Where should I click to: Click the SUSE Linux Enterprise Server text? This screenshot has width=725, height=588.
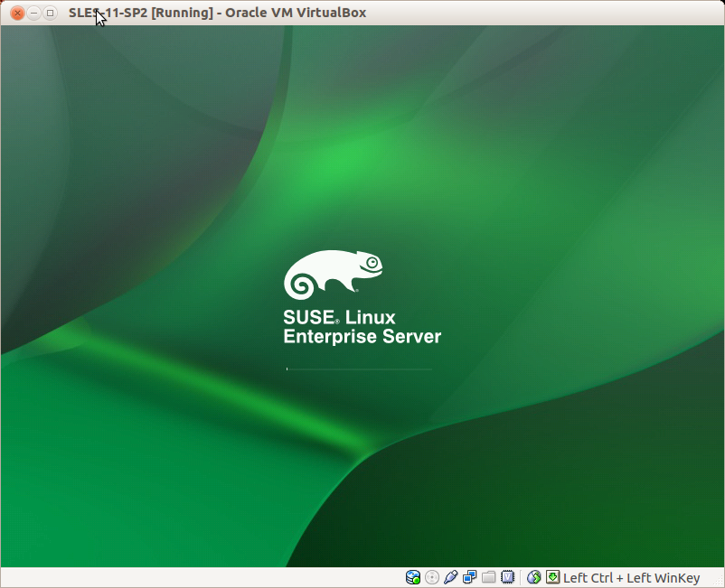[362, 327]
